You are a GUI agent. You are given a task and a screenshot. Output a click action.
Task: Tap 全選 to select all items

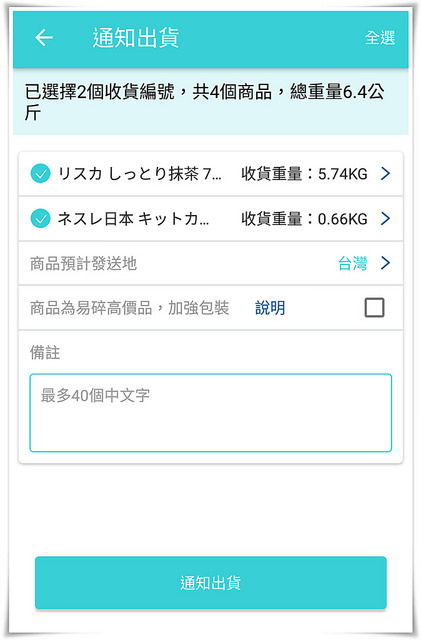pos(380,38)
